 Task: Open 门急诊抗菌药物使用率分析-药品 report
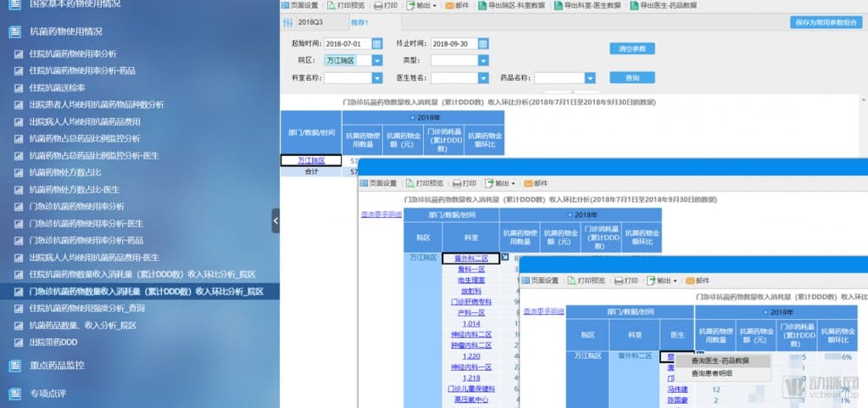click(x=86, y=240)
